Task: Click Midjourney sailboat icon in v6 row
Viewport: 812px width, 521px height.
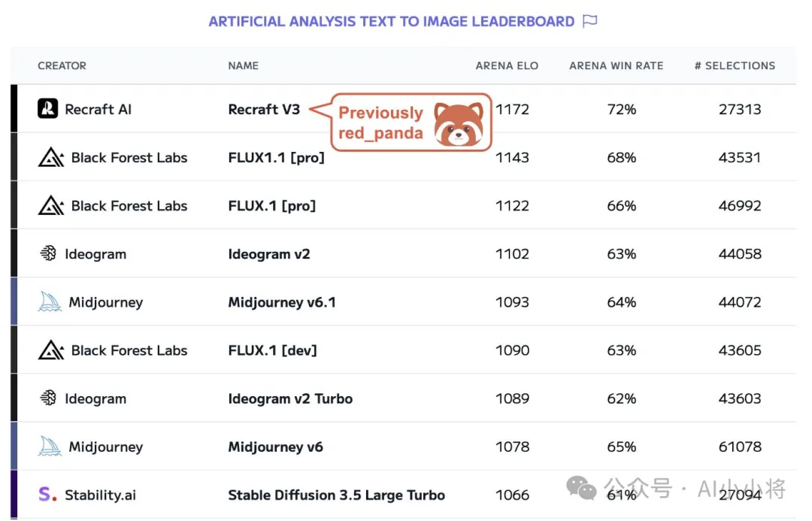Action: click(x=50, y=446)
